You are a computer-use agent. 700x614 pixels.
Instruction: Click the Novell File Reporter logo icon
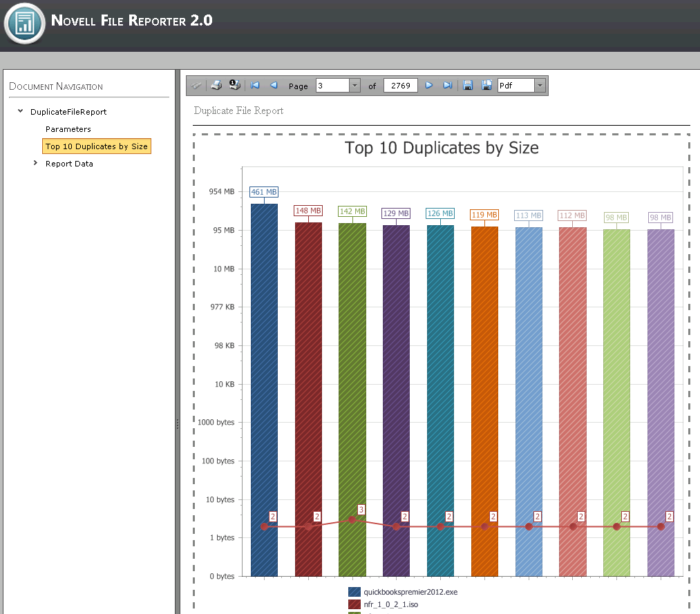(x=25, y=23)
